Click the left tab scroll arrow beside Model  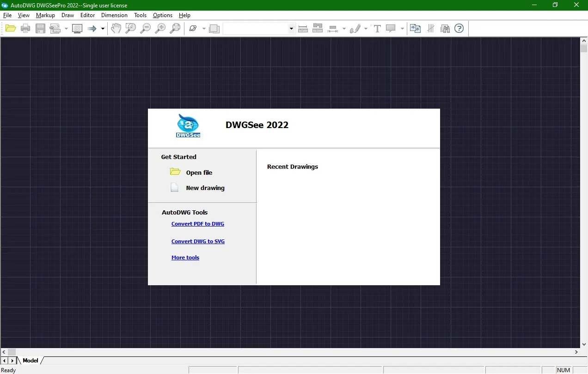tap(4, 361)
